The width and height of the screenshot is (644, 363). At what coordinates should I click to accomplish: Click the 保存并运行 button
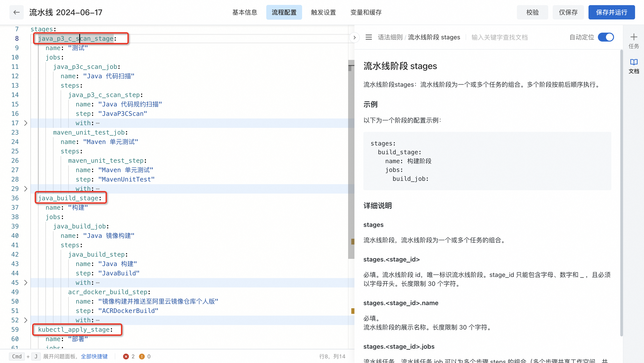pyautogui.click(x=612, y=12)
